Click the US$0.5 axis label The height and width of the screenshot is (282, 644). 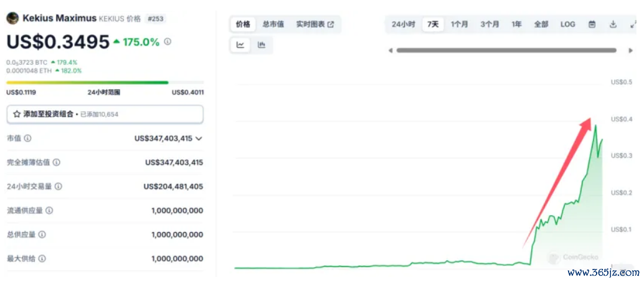[x=622, y=82]
